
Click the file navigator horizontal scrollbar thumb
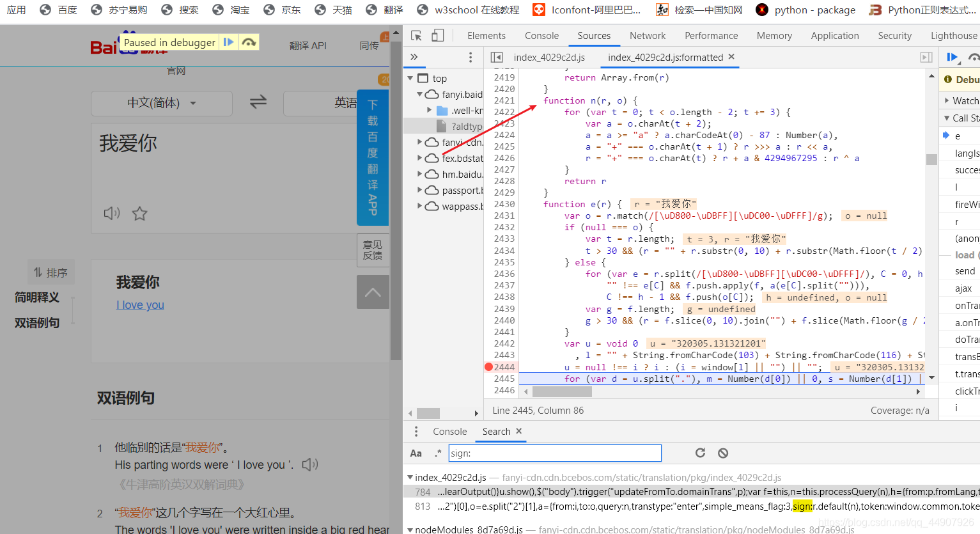pyautogui.click(x=428, y=413)
